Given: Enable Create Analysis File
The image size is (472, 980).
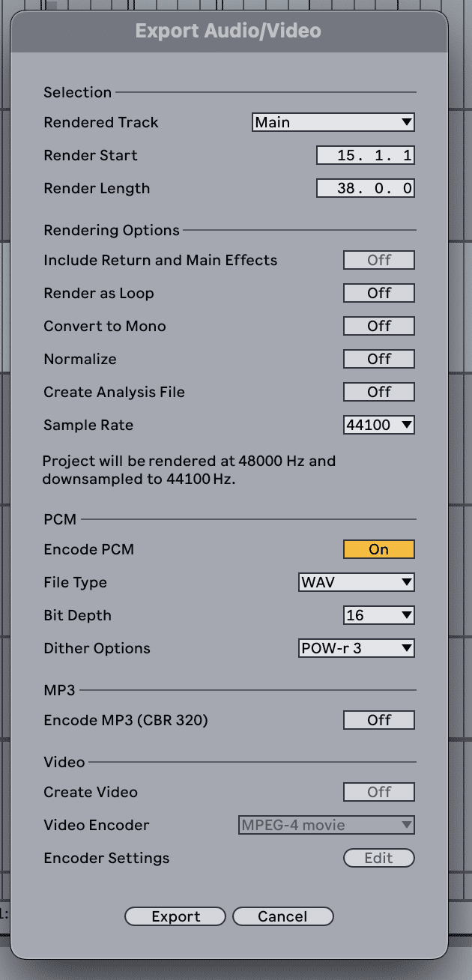Looking at the screenshot, I should [x=378, y=392].
